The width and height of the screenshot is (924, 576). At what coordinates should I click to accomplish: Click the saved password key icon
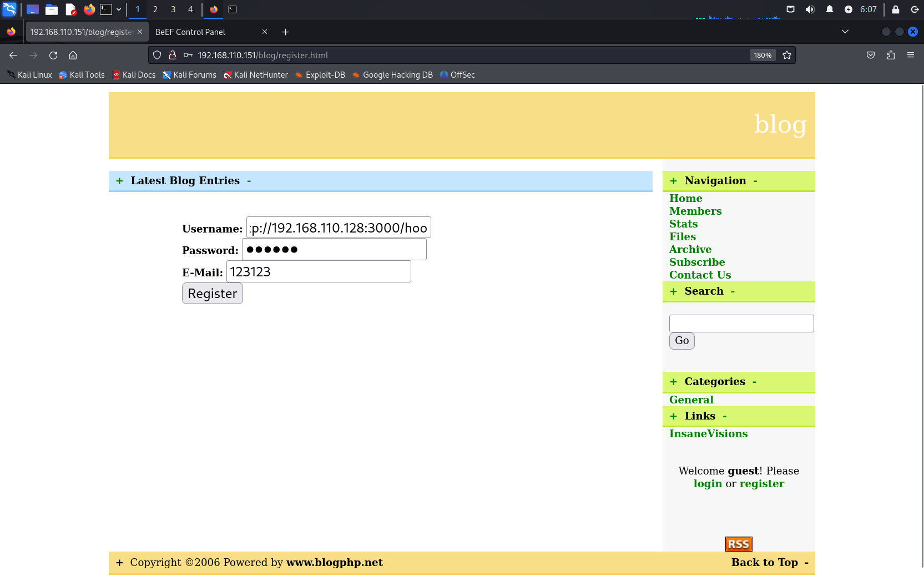pos(188,55)
